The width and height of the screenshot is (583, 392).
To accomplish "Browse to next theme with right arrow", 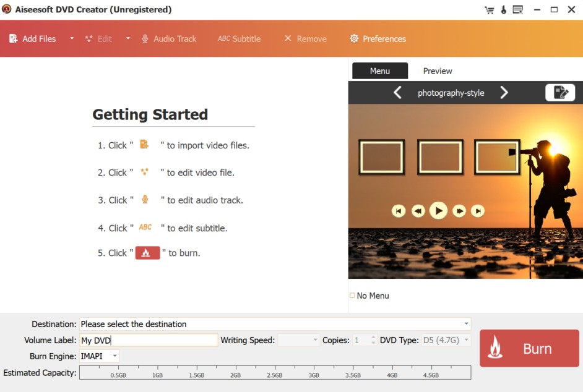I will click(x=504, y=92).
